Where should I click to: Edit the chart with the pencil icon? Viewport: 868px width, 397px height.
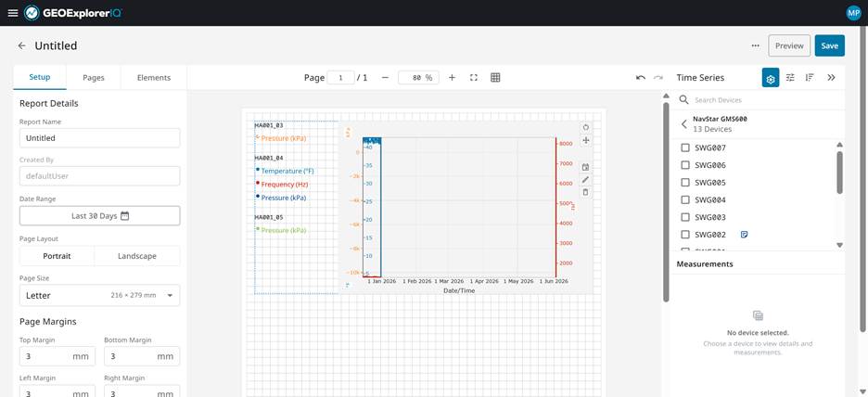(x=586, y=179)
